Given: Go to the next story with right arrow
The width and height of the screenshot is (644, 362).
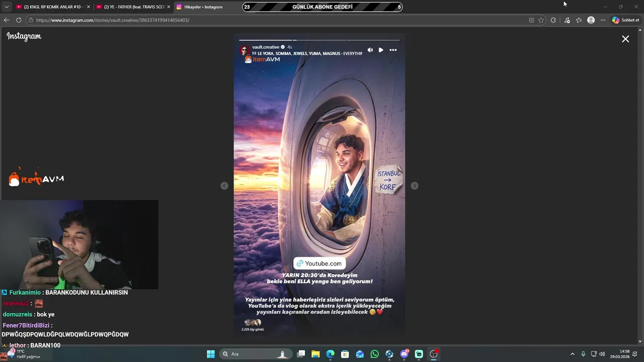Looking at the screenshot, I should tap(414, 186).
